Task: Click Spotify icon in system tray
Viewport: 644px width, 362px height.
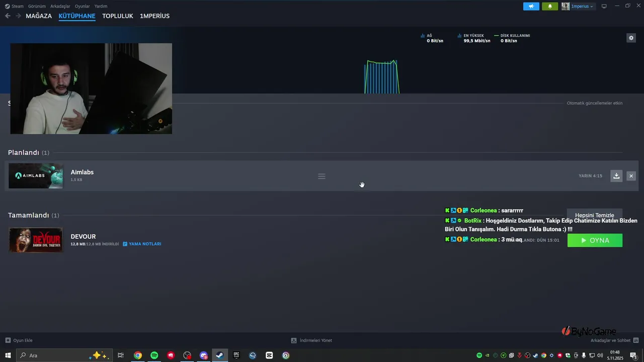Action: pos(479,355)
